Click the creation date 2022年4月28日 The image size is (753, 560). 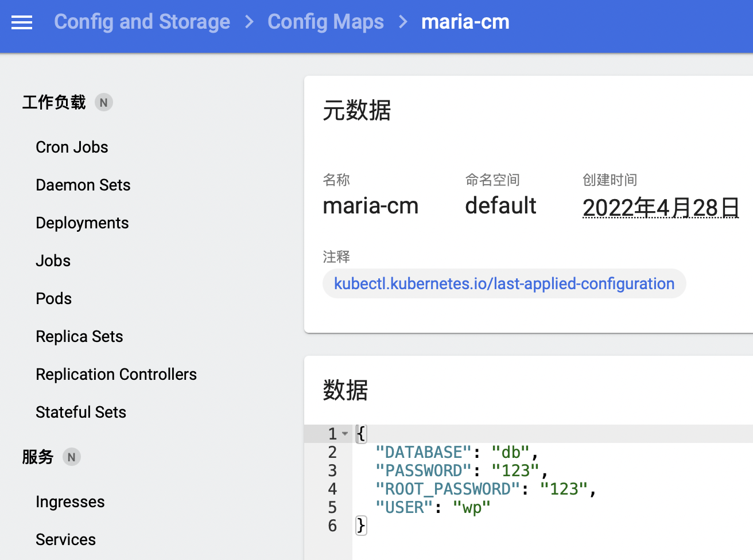tap(661, 207)
